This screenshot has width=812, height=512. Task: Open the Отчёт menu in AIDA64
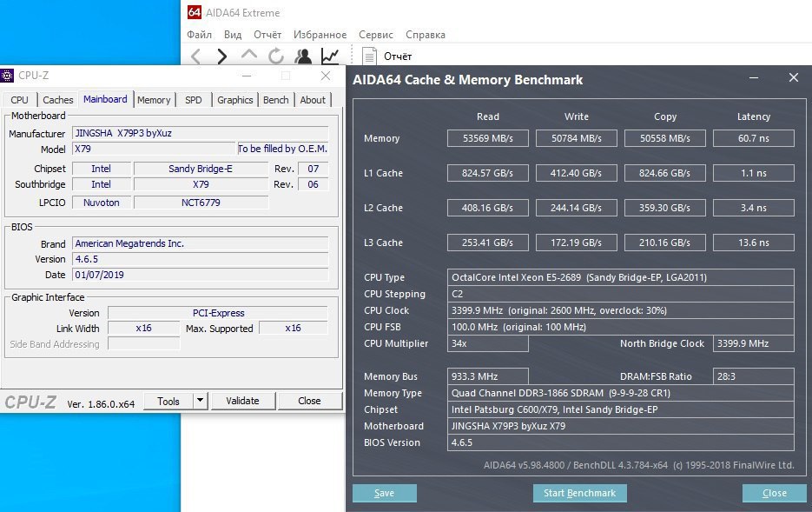267,35
